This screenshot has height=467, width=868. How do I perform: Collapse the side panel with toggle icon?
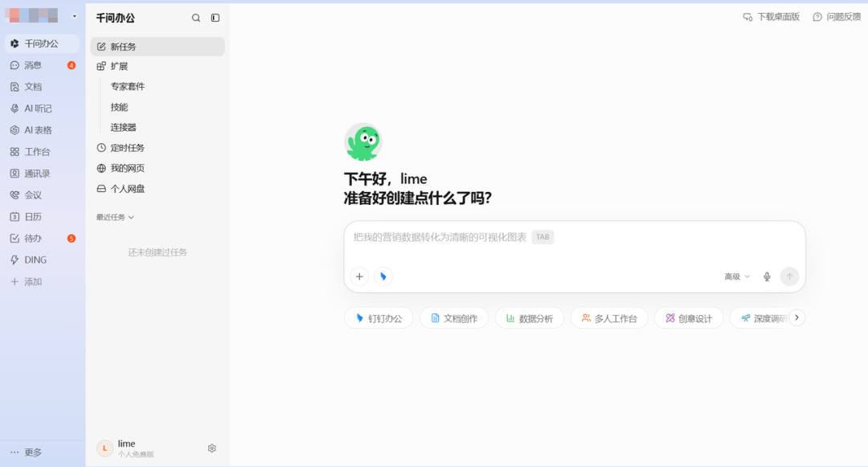[x=215, y=18]
